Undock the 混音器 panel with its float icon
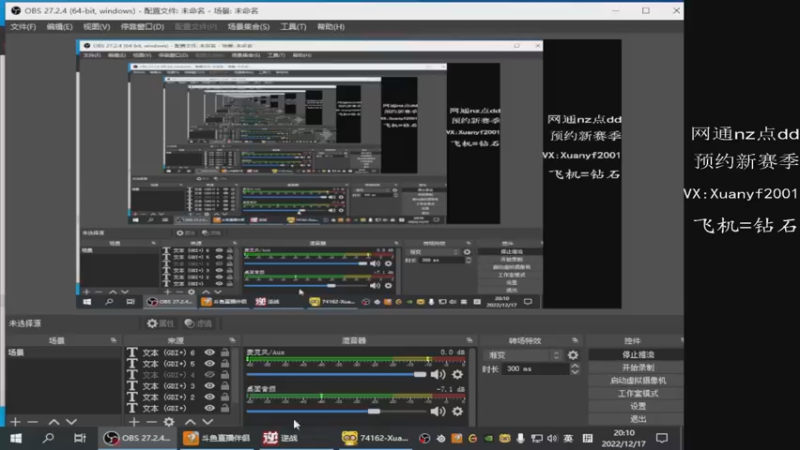The height and width of the screenshot is (450, 800). 469,340
